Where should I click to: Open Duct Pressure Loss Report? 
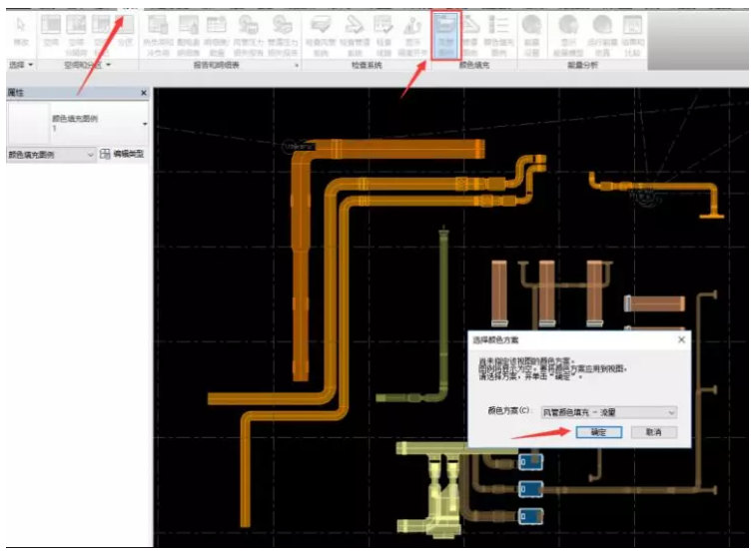click(x=249, y=35)
